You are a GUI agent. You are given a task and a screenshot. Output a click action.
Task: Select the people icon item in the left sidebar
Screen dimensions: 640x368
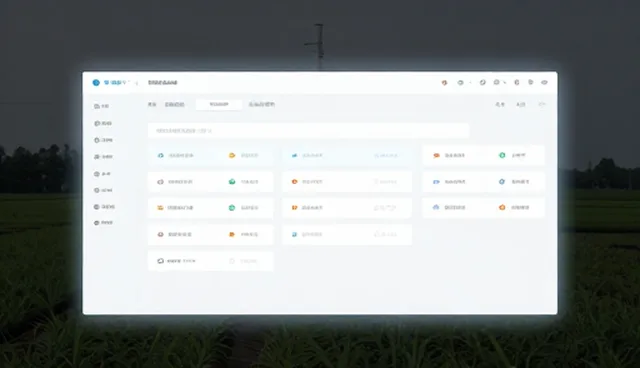(x=103, y=157)
